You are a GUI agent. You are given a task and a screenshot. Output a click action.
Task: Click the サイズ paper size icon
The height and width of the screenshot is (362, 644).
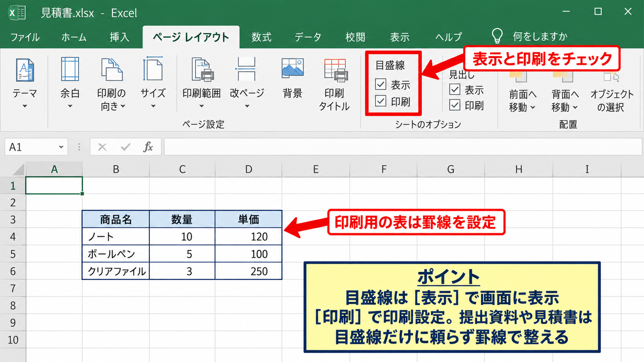point(153,69)
